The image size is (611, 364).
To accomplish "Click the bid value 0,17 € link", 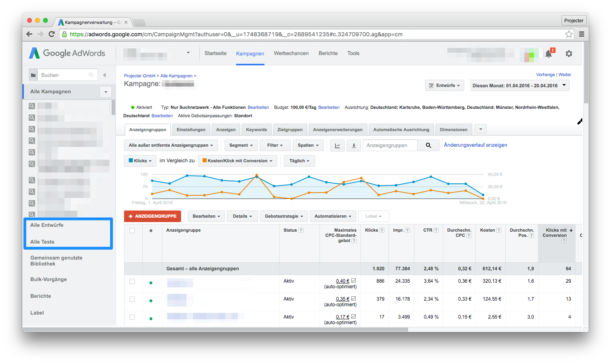I will click(343, 317).
